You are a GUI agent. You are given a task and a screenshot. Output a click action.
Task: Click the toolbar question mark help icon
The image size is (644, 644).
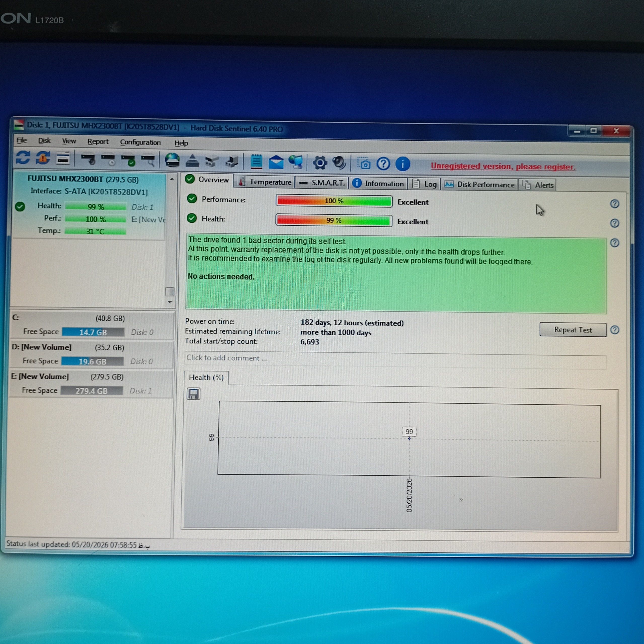[x=383, y=164]
